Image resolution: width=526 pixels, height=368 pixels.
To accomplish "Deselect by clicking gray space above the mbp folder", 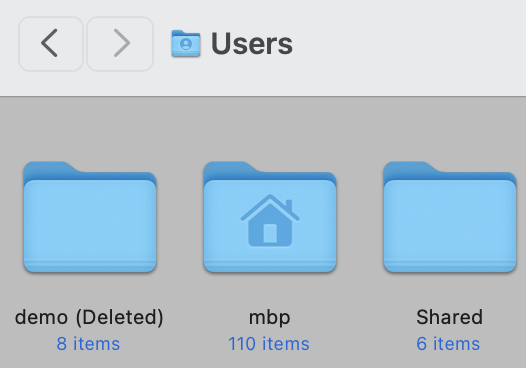I will (x=270, y=131).
